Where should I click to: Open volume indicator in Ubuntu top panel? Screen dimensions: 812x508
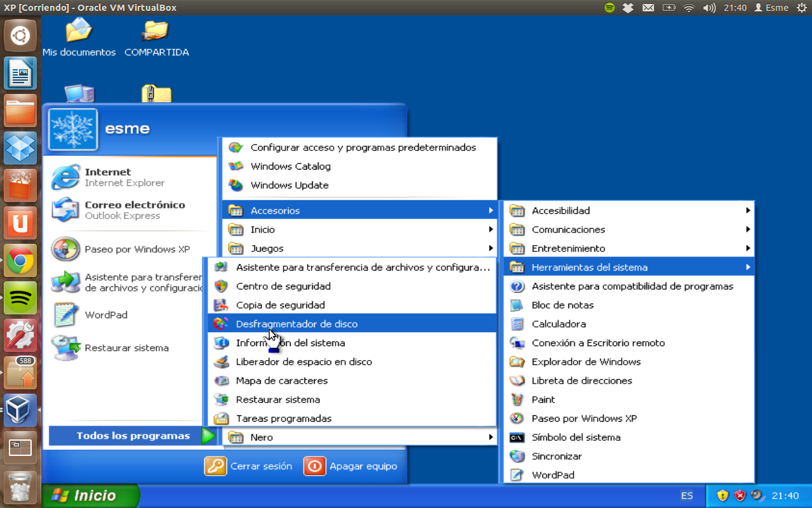709,8
